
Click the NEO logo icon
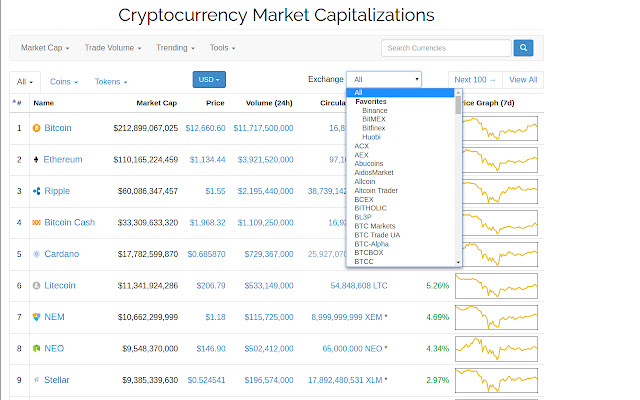[x=37, y=348]
